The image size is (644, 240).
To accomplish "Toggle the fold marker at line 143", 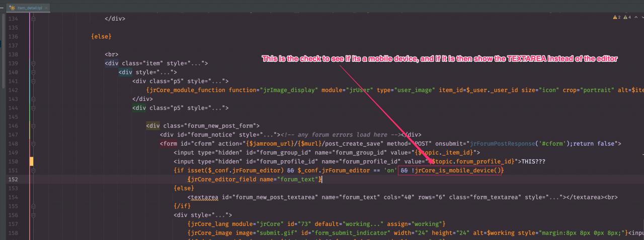I will click(33, 99).
